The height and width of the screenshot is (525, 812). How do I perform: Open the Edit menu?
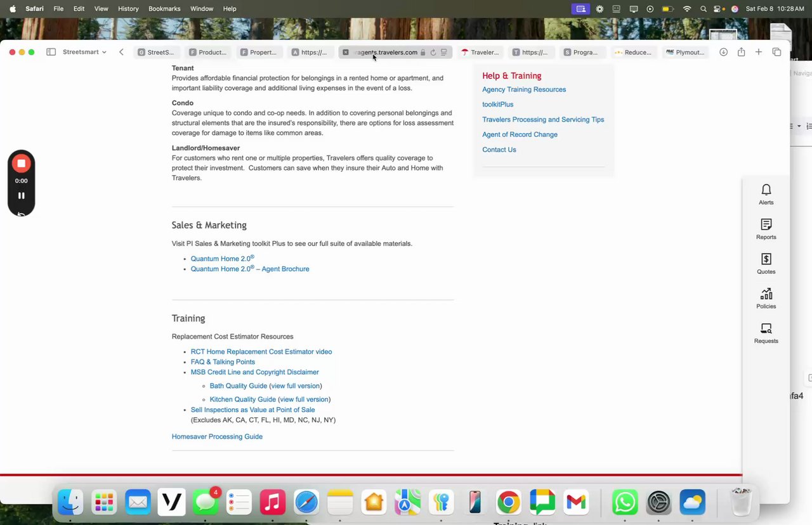[x=79, y=9]
